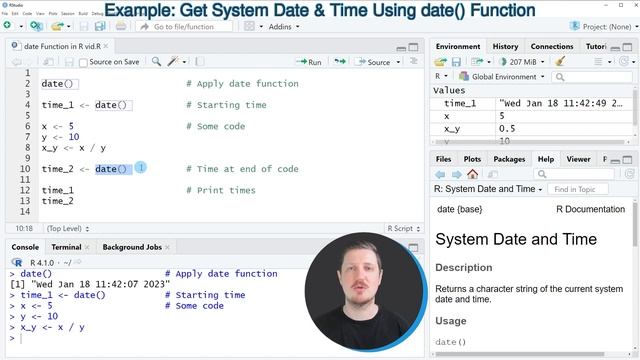Select the Tutorial tab
This screenshot has width=640, height=360.
click(596, 47)
